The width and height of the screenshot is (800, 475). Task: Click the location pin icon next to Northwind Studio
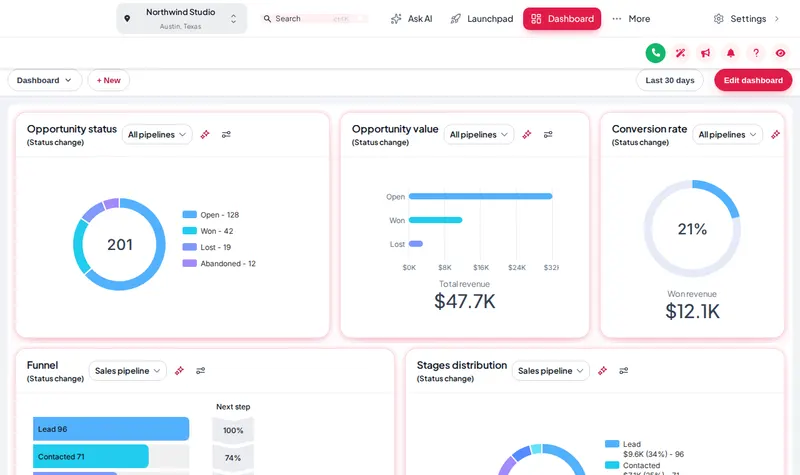[x=127, y=18]
